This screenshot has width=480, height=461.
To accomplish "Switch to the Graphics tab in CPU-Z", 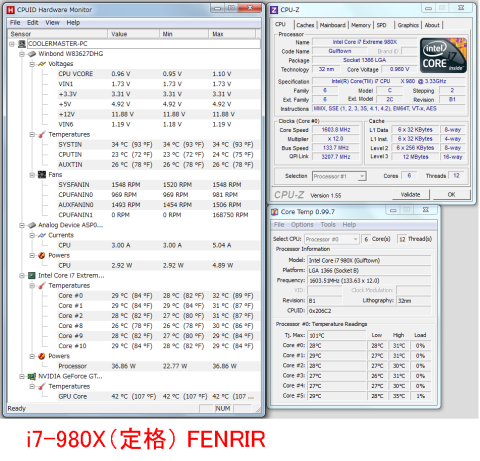I will [408, 25].
